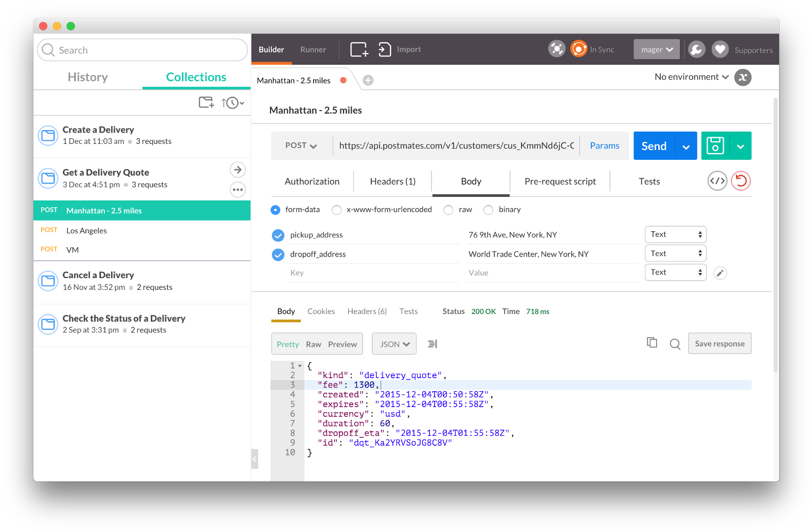Click the Cancel a Delivery folder icon
The image size is (812, 532).
(48, 281)
